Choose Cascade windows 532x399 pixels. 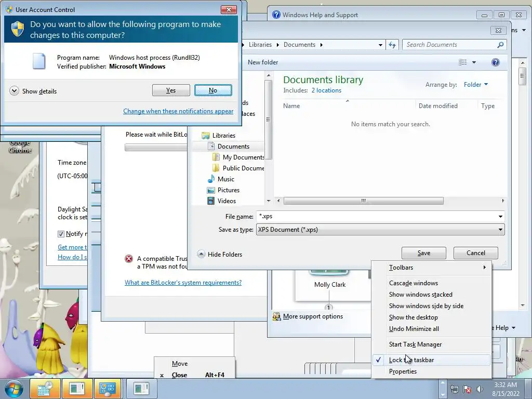pos(432,283)
